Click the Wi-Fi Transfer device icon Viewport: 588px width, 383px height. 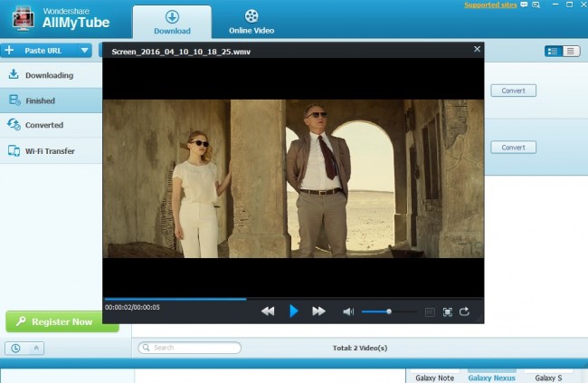tap(14, 150)
